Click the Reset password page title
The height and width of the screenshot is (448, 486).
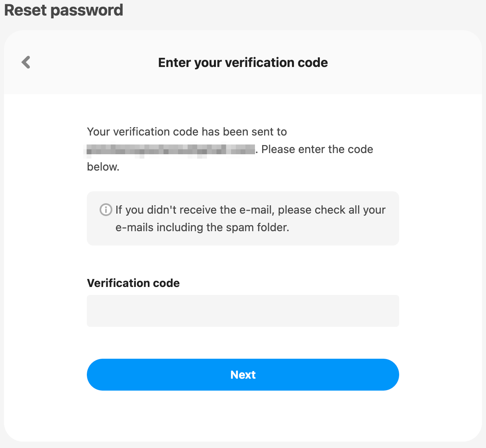(x=64, y=10)
